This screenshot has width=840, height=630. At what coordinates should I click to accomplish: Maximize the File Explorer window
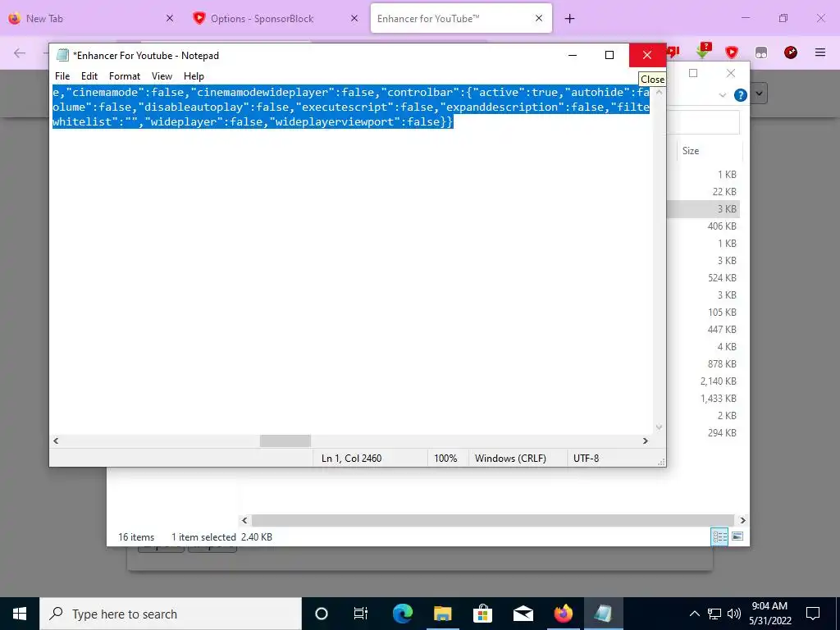click(x=693, y=73)
